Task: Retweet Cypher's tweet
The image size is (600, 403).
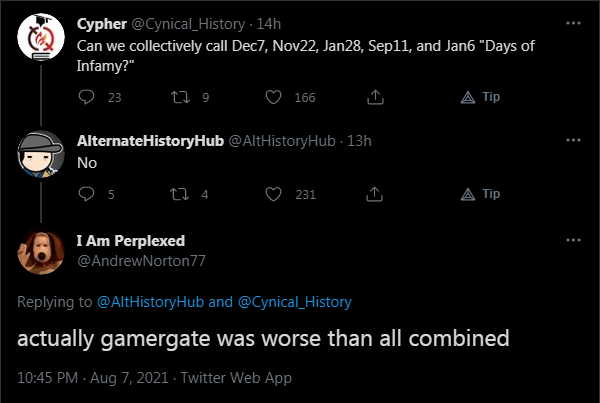Action: (180, 97)
